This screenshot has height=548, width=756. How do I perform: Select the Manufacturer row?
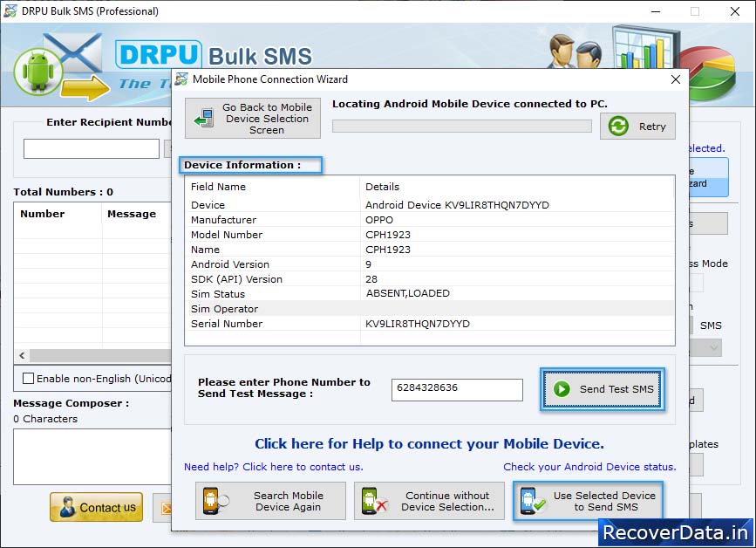tap(429, 220)
